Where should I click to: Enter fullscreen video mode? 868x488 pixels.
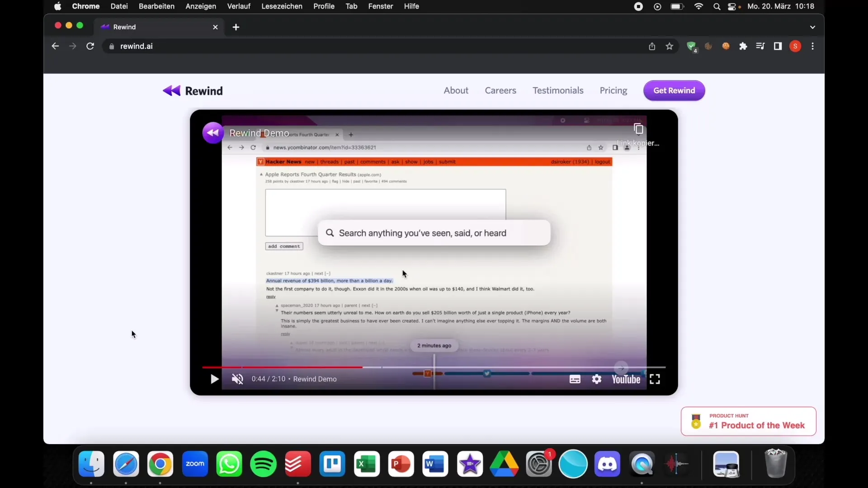(x=655, y=379)
